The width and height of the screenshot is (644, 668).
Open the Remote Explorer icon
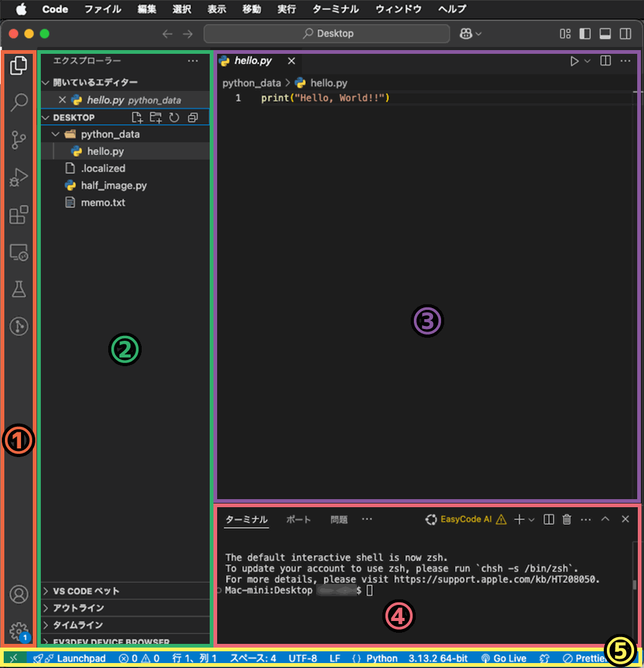point(19,252)
